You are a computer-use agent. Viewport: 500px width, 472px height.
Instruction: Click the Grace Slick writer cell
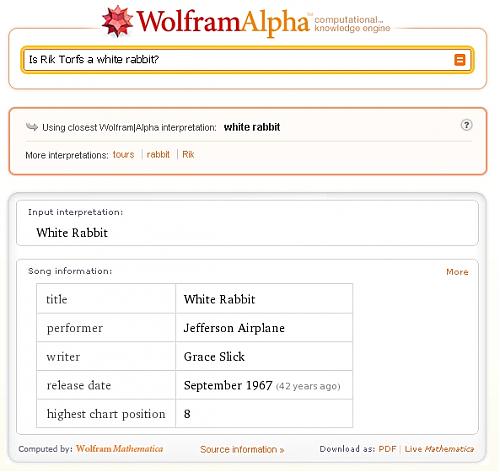tap(264, 356)
